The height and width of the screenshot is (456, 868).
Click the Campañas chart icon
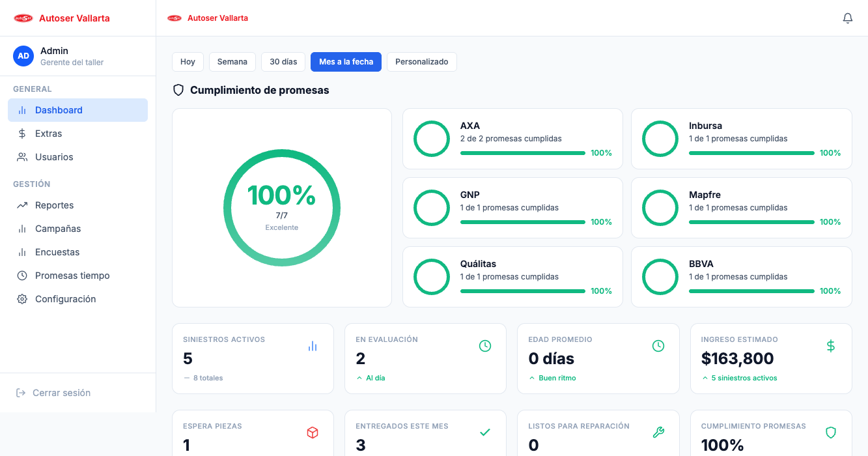pos(22,229)
